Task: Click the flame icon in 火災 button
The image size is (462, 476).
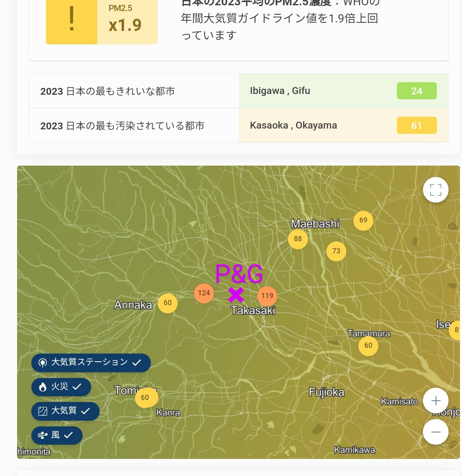Action: click(43, 387)
